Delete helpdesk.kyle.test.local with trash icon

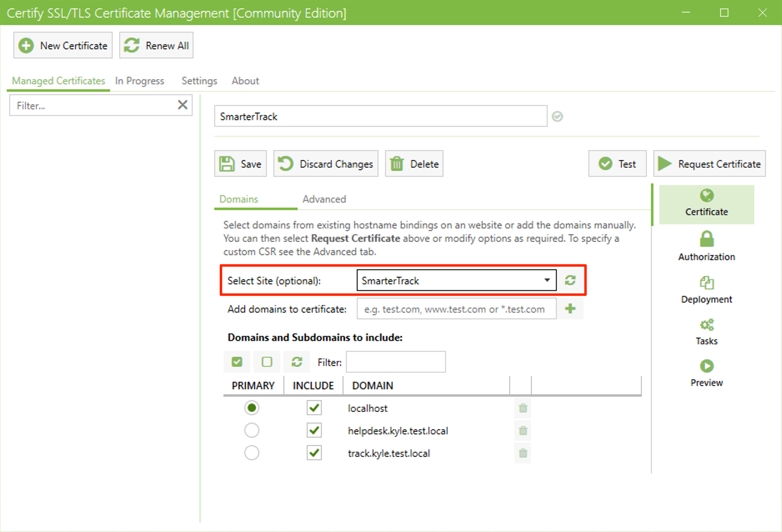coord(523,430)
